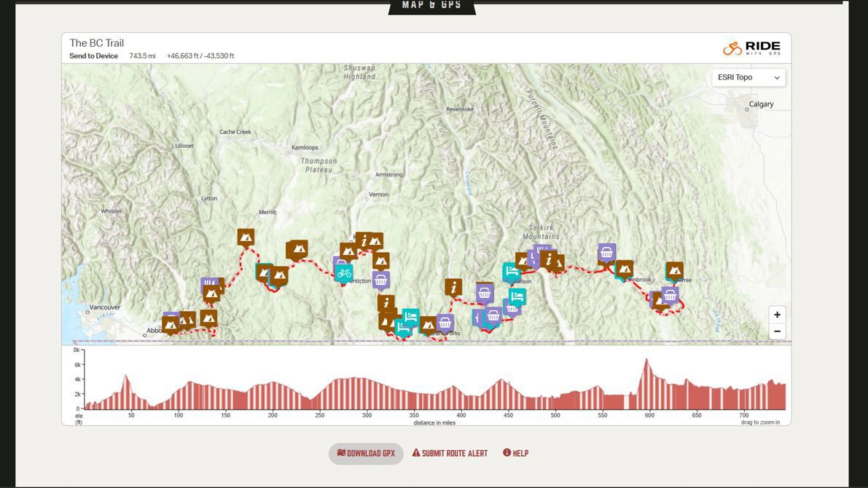The height and width of the screenshot is (488, 868).
Task: Click Submit Route Alert link
Action: (450, 453)
